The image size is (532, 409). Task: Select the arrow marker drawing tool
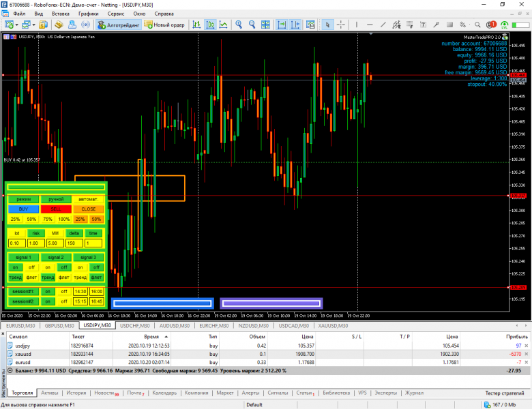point(437,25)
